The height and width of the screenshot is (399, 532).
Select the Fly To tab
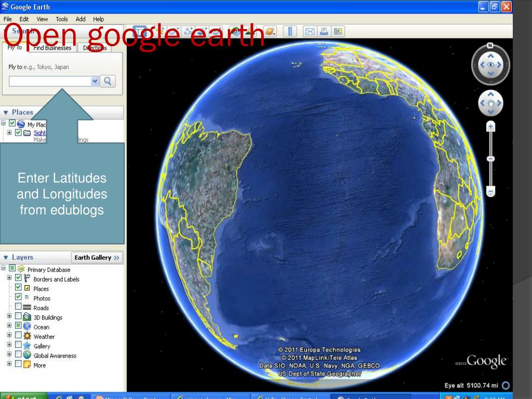pyautogui.click(x=15, y=47)
